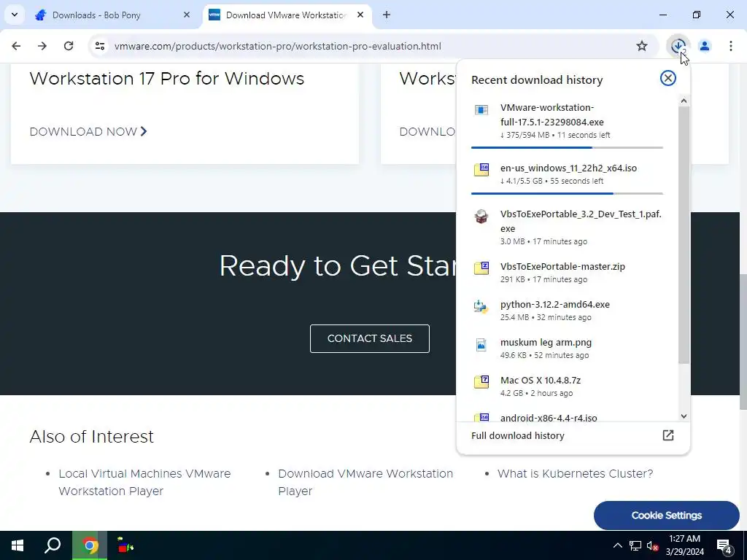This screenshot has width=747, height=560.
Task: Click the browser back arrow
Action: tap(16, 46)
